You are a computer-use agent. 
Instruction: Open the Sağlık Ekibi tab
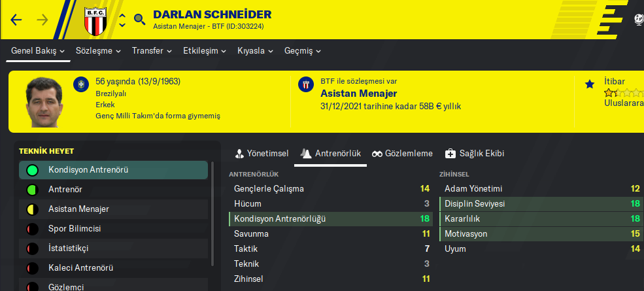[474, 154]
